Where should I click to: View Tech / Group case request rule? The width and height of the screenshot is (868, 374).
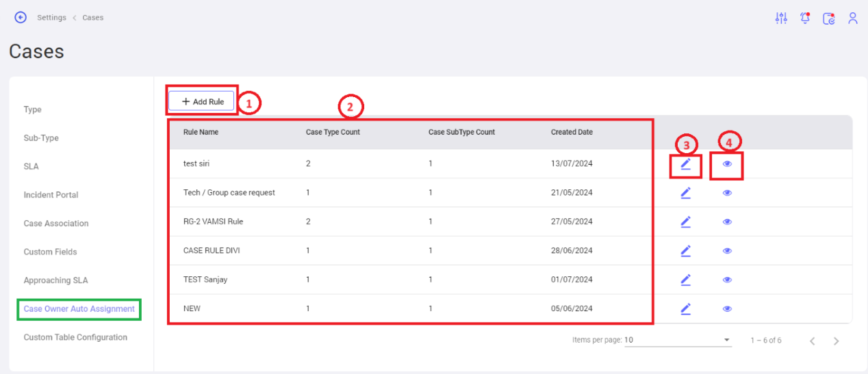coord(727,193)
